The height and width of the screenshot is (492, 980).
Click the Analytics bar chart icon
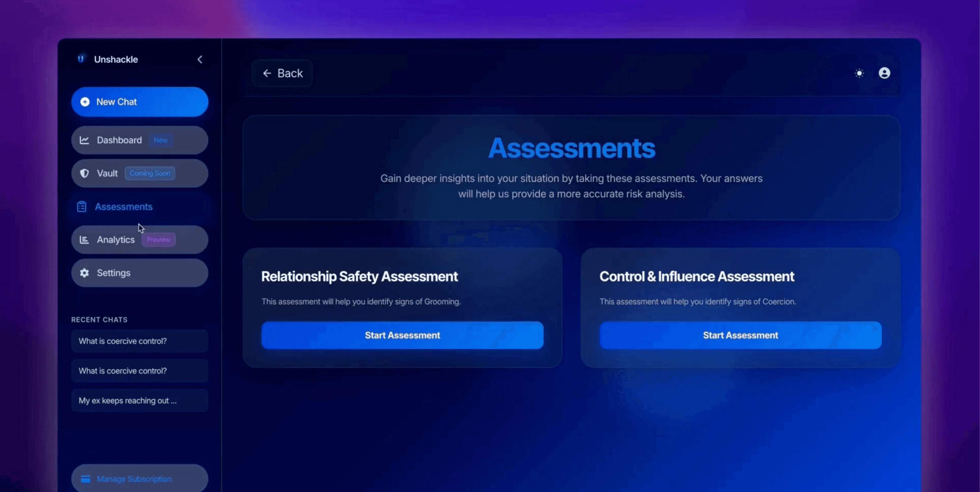click(x=84, y=240)
